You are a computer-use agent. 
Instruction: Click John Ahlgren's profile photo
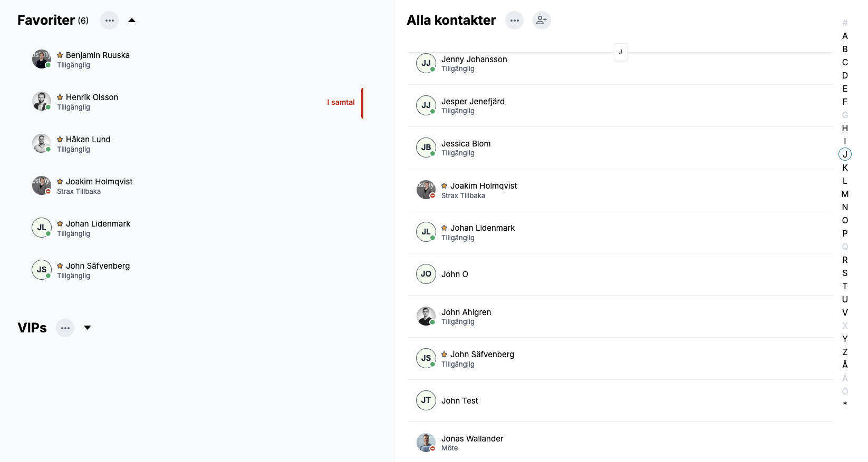click(426, 316)
